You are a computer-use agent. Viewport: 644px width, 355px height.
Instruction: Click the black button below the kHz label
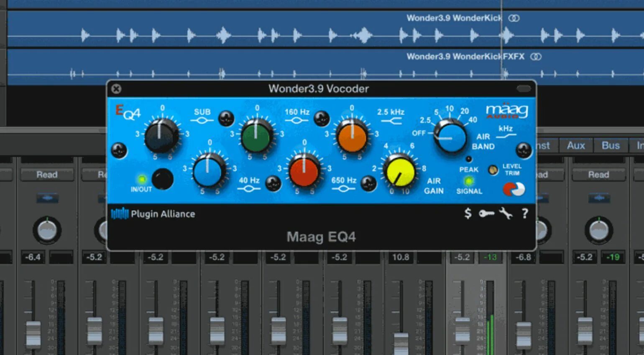click(524, 150)
